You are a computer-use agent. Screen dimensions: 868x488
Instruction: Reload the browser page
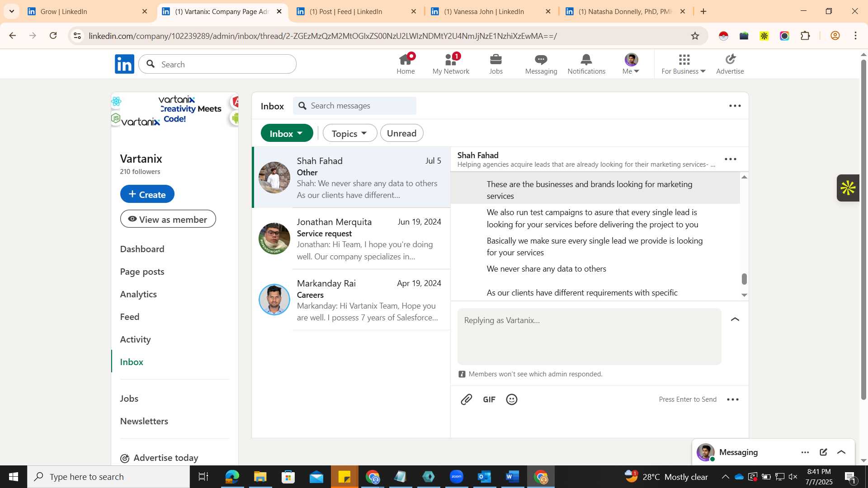[x=53, y=36]
